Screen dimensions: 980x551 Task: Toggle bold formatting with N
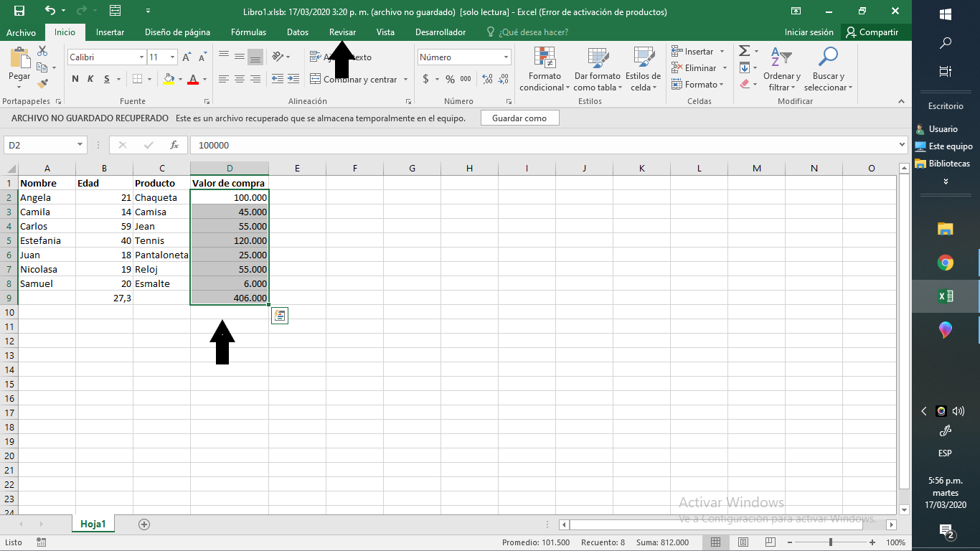click(75, 80)
